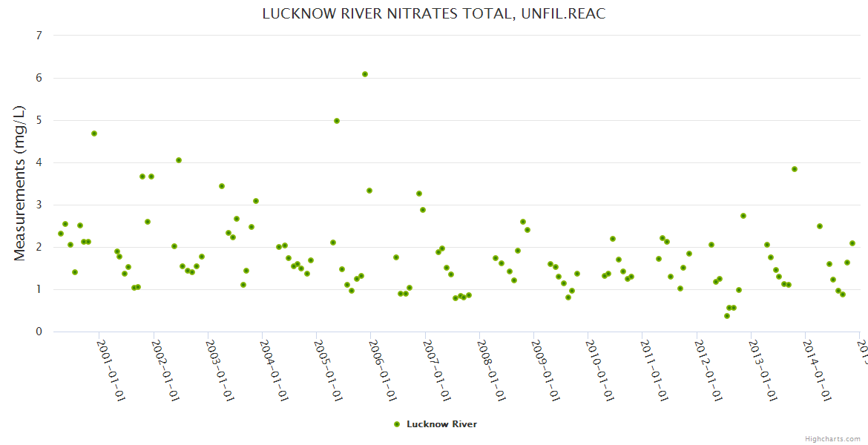
Task: Open the Highcharts.com credit link
Action: pyautogui.click(x=832, y=438)
